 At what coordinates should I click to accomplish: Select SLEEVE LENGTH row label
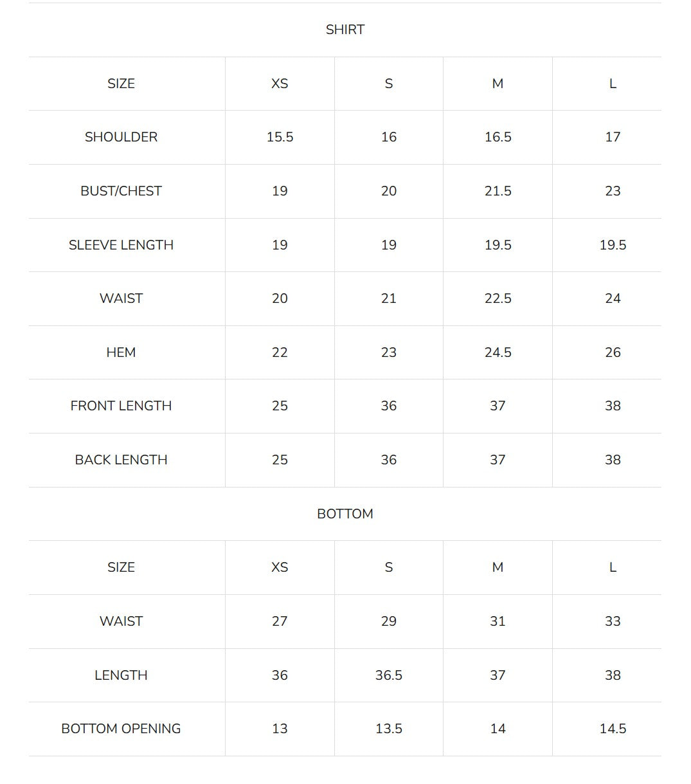[x=121, y=245]
